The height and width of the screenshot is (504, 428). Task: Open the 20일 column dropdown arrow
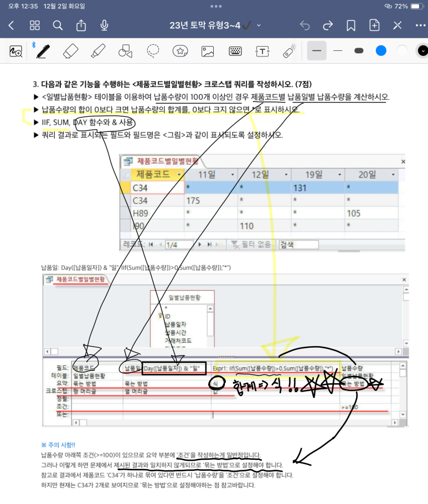(393, 174)
